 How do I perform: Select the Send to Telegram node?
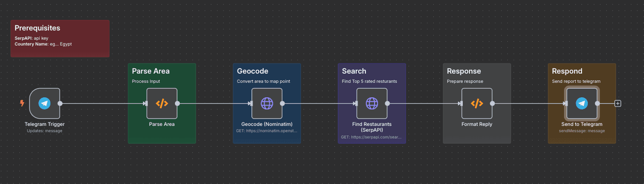click(582, 103)
